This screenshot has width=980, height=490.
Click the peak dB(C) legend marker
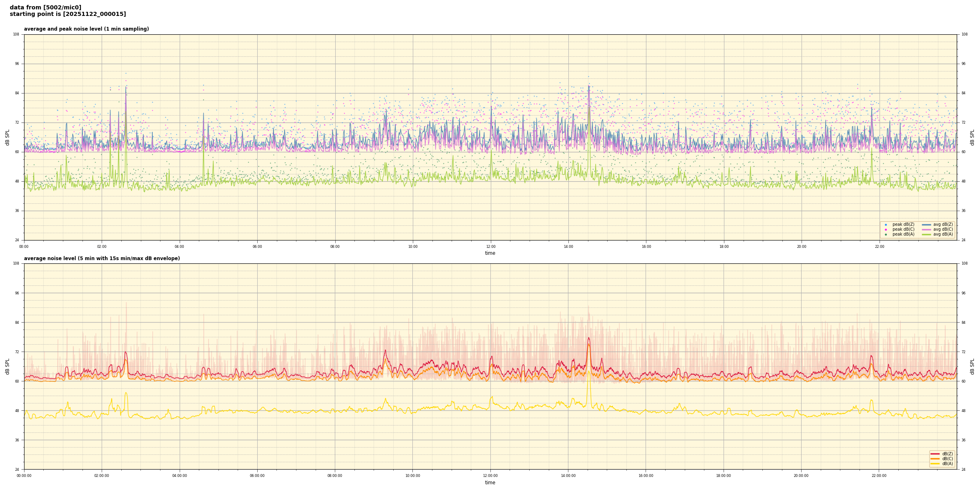pos(886,229)
